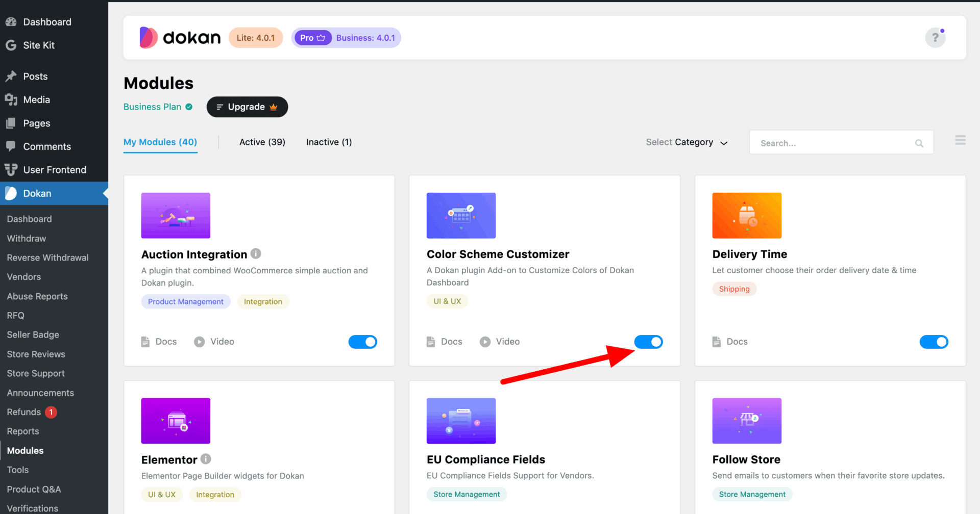Open Announcements menu item
Image resolution: width=980 pixels, height=514 pixels.
[40, 393]
